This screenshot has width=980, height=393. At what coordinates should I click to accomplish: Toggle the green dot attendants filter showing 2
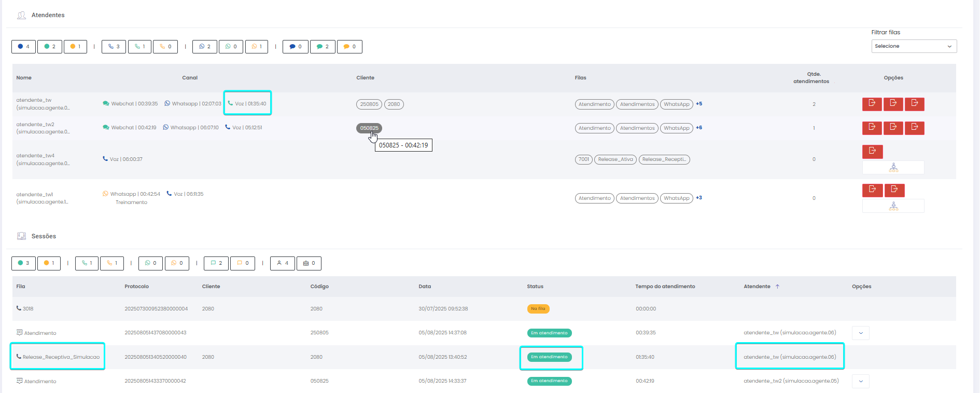click(x=50, y=47)
